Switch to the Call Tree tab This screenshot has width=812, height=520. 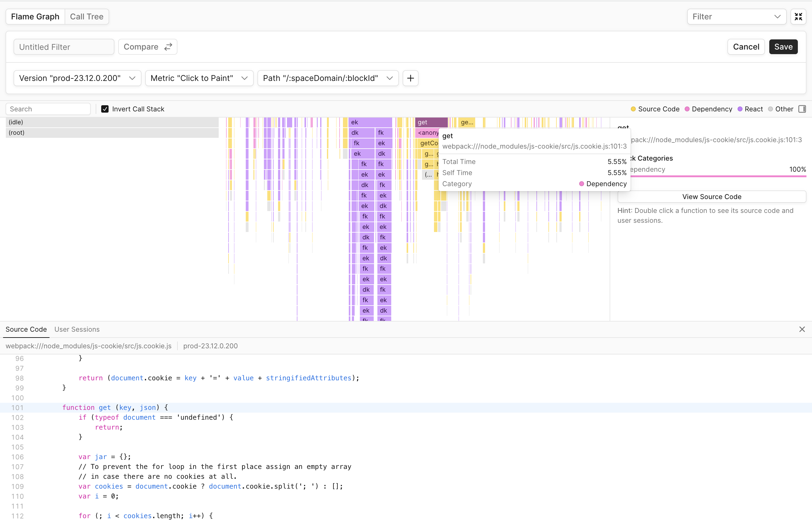86,17
